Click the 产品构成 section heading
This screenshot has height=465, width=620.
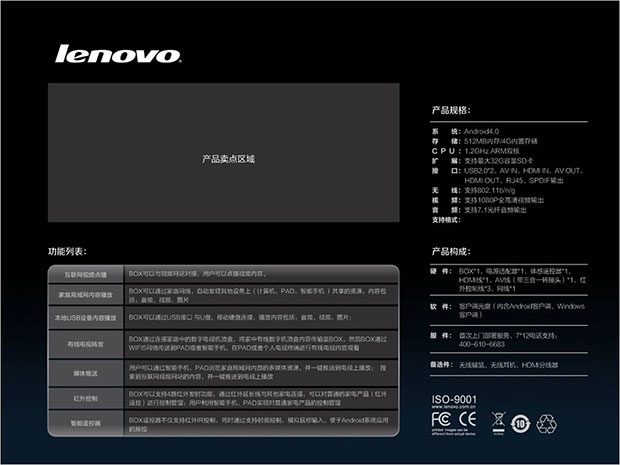[x=450, y=250]
